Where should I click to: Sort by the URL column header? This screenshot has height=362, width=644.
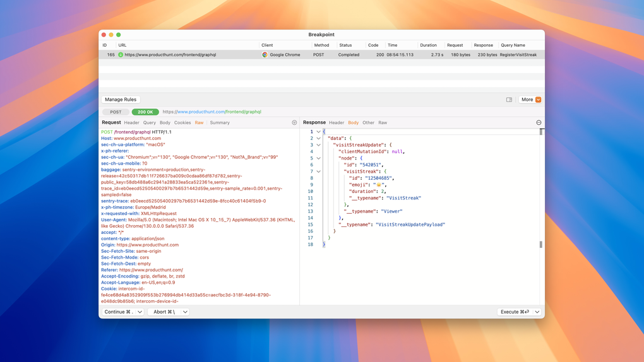tap(122, 45)
